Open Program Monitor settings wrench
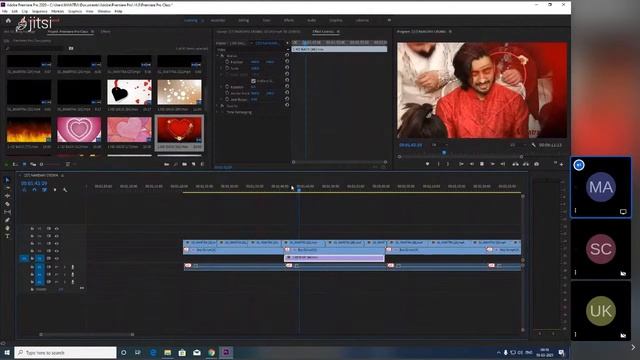This screenshot has width=640, height=360. click(x=533, y=145)
